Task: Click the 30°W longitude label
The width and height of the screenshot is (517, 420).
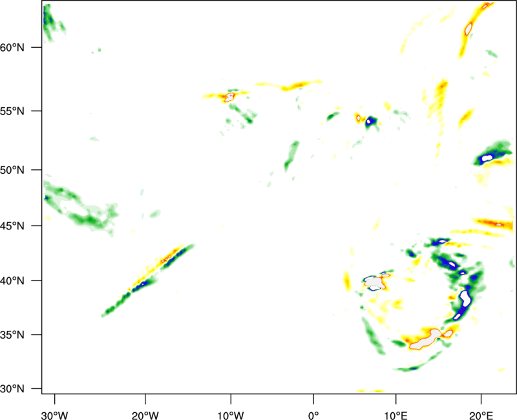Action: 55,415
